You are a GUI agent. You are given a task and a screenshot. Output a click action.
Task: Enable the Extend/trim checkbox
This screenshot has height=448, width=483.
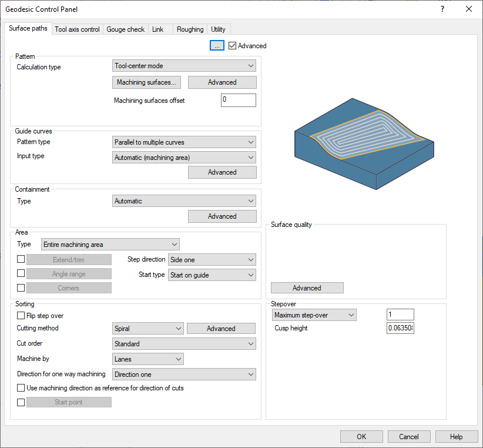[x=21, y=259]
